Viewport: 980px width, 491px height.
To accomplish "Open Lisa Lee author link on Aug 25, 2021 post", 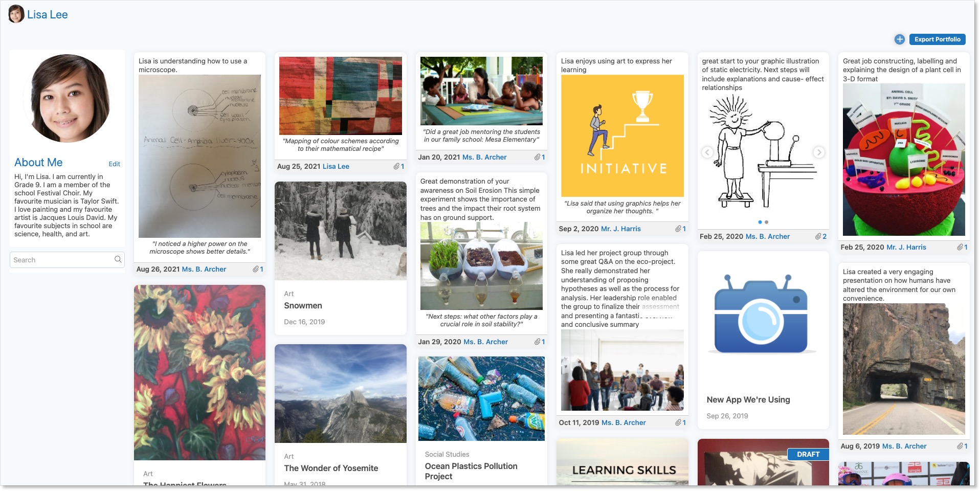I will tap(336, 166).
